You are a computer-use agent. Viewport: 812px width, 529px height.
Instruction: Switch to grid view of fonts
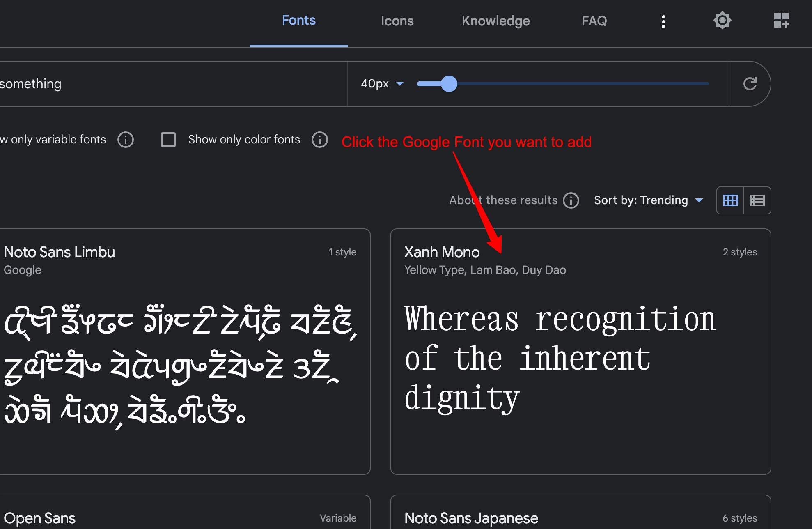(x=730, y=200)
